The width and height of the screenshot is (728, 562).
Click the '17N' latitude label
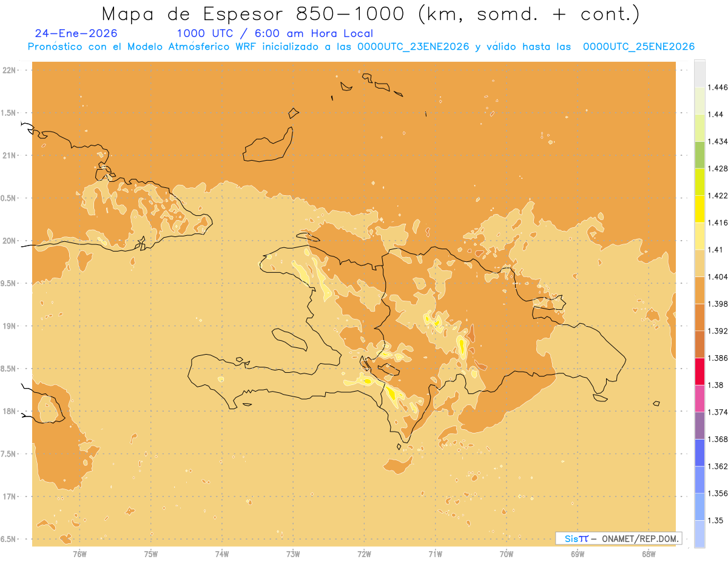[x=9, y=497]
